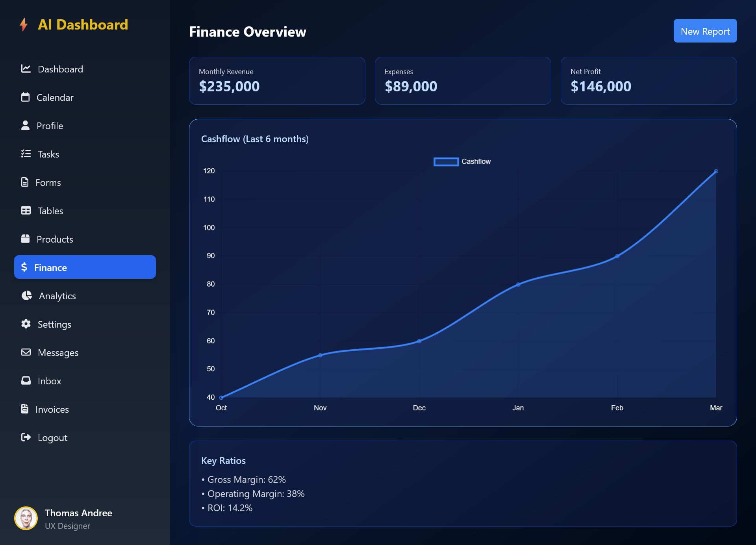The width and height of the screenshot is (756, 545).
Task: Click the New Report button
Action: 705,31
